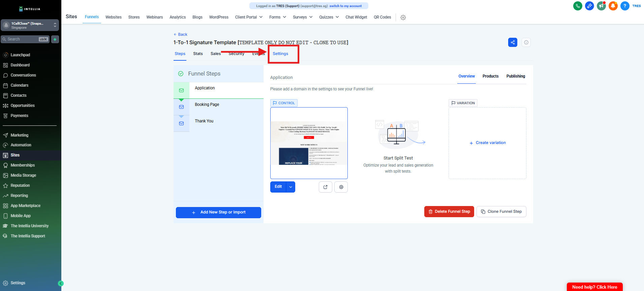Click the blue help question mark icon
The height and width of the screenshot is (291, 644).
pyautogui.click(x=625, y=6)
